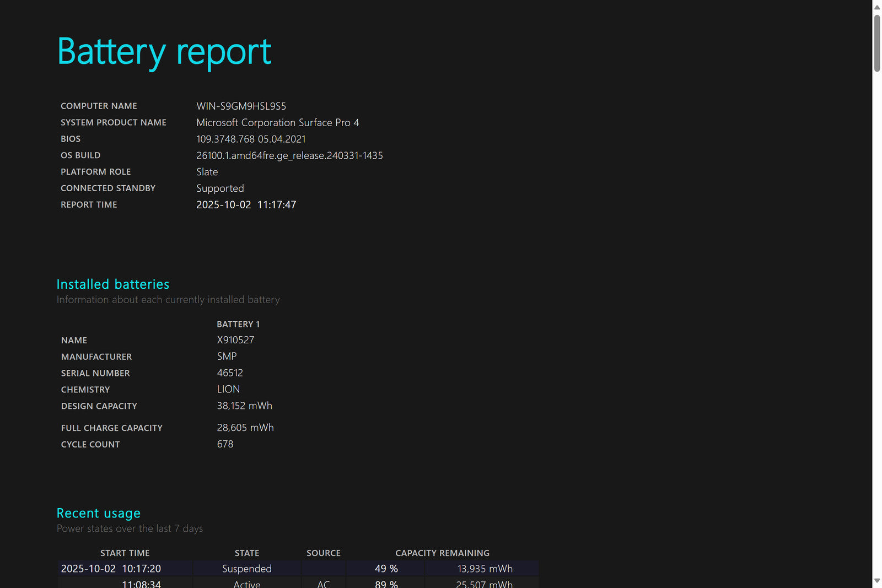Click the START TIME column header
Screen dimensions: 882x588
tap(125, 553)
